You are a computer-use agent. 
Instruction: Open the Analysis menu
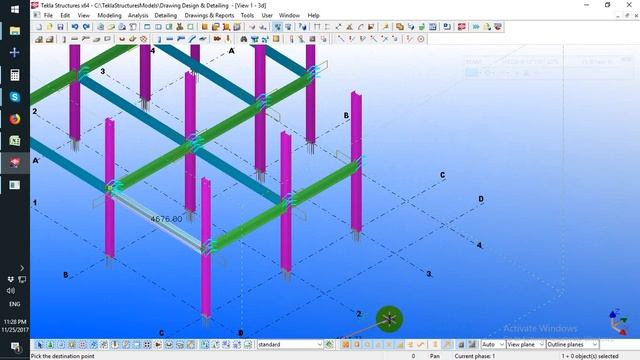click(x=138, y=16)
